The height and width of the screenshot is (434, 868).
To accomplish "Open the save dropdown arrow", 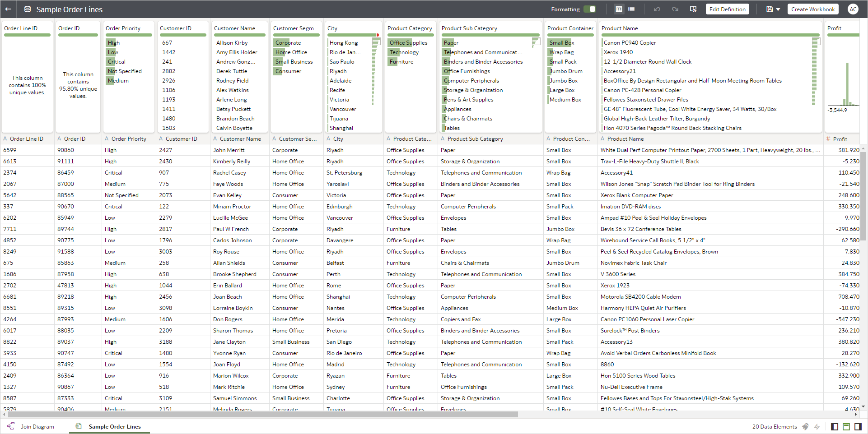I will click(779, 9).
